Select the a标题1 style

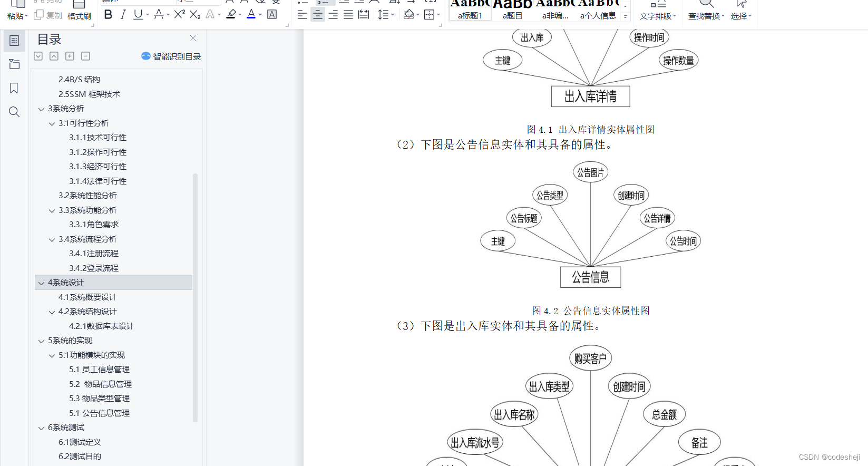(470, 11)
